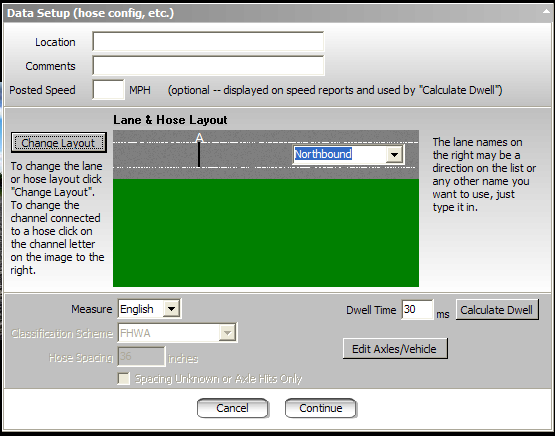Toggle Spacing Unknown or Axle Hits Only
This screenshot has width=555, height=436.
[x=124, y=379]
